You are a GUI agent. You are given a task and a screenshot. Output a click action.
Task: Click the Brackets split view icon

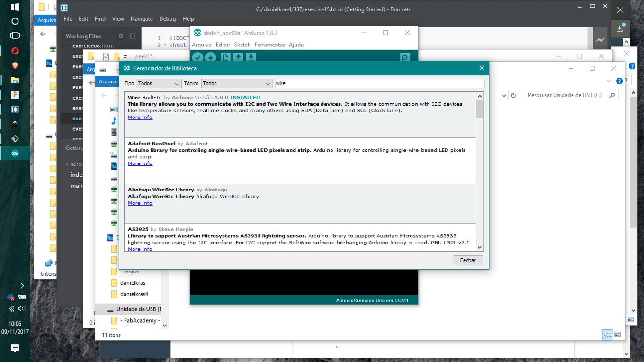(x=133, y=36)
